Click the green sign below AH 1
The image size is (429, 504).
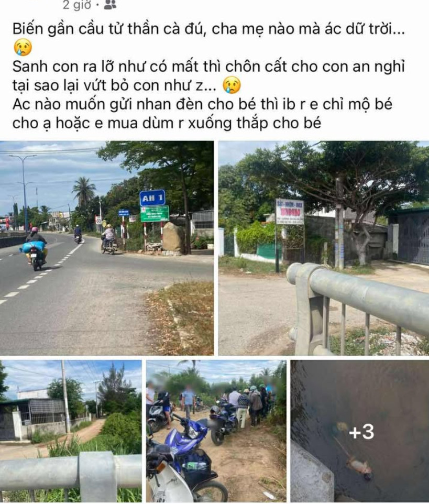pyautogui.click(x=155, y=214)
